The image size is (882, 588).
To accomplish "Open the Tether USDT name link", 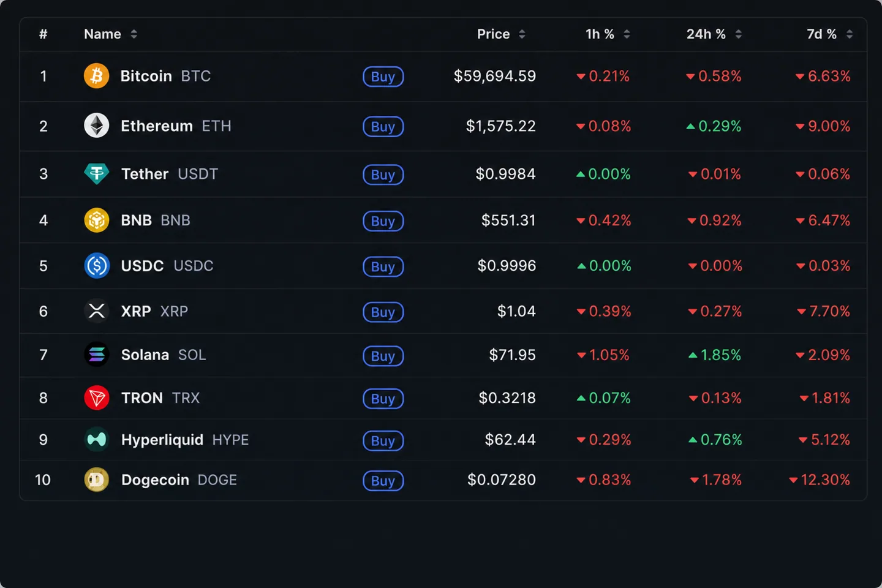I will point(169,174).
